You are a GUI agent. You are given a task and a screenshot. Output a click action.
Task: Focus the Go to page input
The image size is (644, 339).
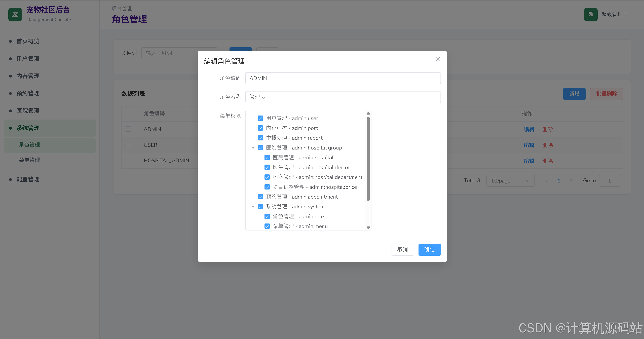pos(609,180)
